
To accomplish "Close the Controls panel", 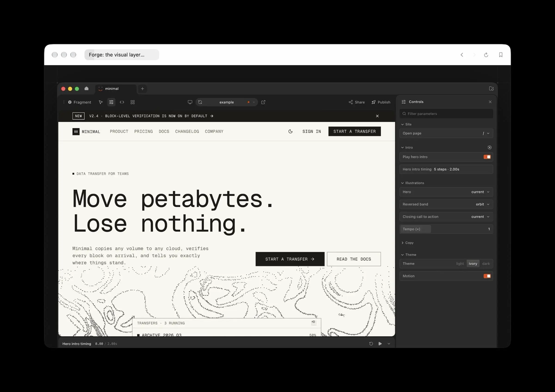I will tap(490, 102).
